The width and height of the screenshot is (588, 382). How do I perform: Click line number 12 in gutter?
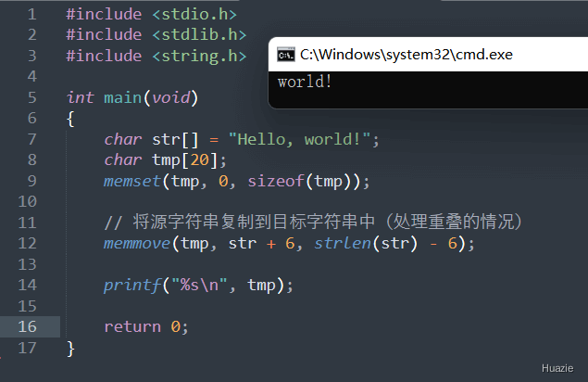[28, 243]
